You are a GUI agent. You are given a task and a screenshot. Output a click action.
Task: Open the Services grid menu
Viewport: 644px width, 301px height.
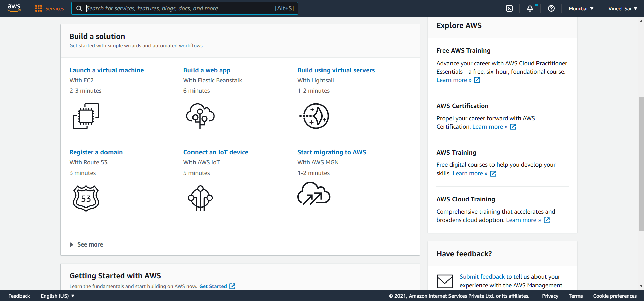pos(50,8)
